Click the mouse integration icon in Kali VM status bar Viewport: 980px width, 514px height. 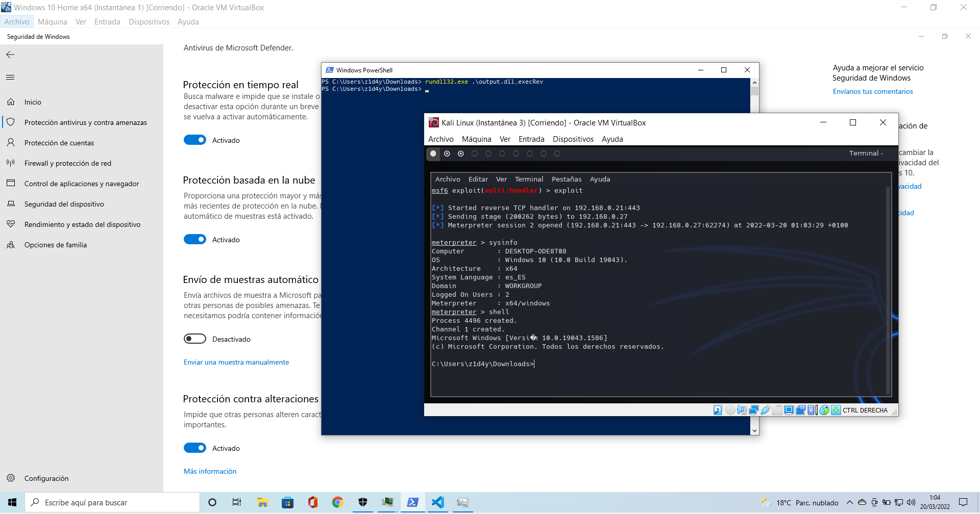[x=824, y=410]
